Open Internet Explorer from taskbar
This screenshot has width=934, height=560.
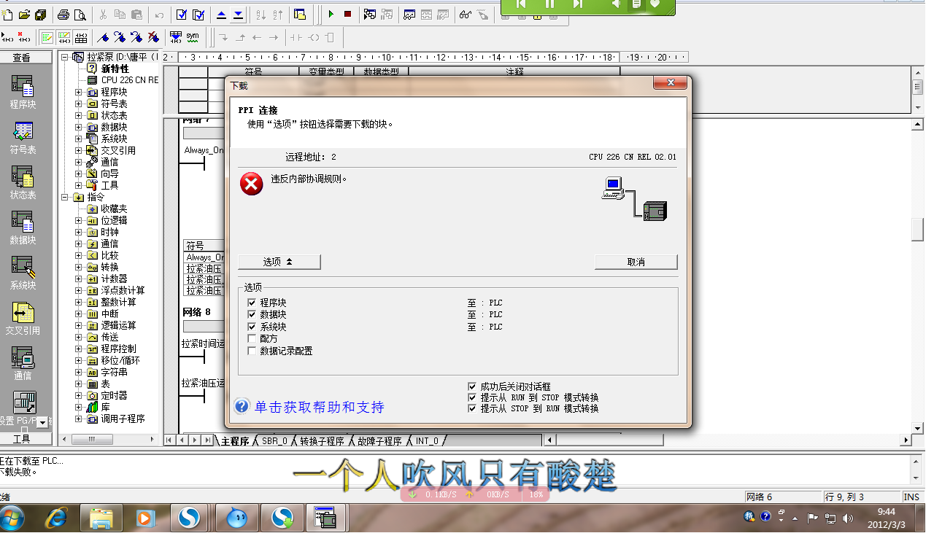[56, 518]
